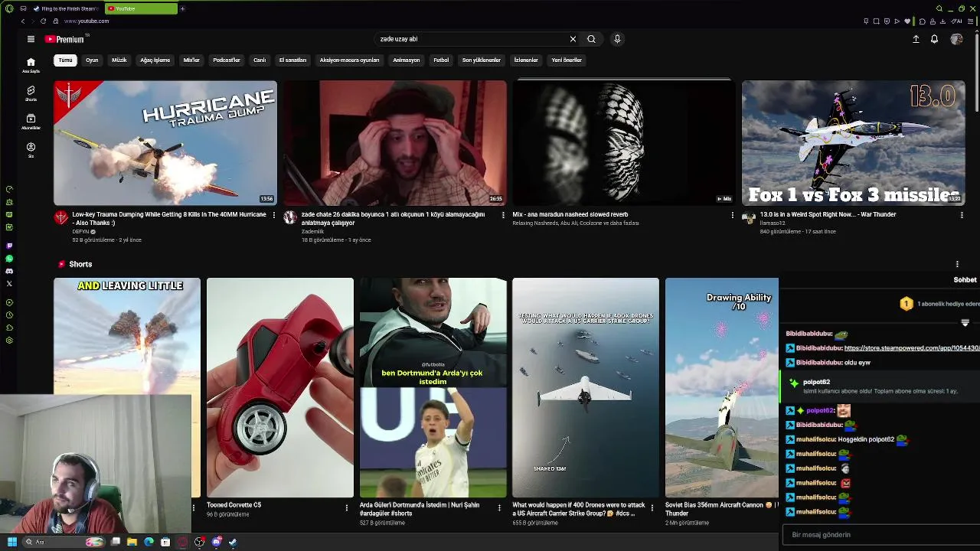Select the Ağaç işleme chip
980x551 pixels.
(x=155, y=60)
